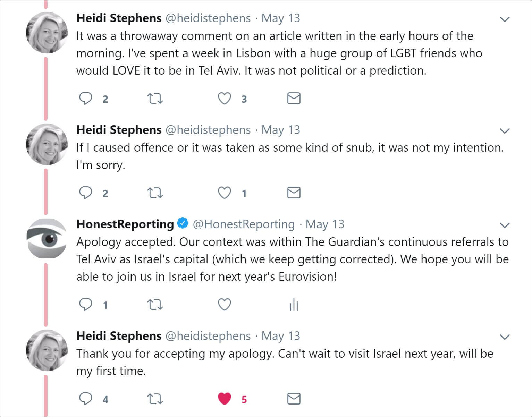Reply to HonestReporting's 'Apology accepted' tweet
Image resolution: width=532 pixels, height=417 pixels.
[85, 305]
